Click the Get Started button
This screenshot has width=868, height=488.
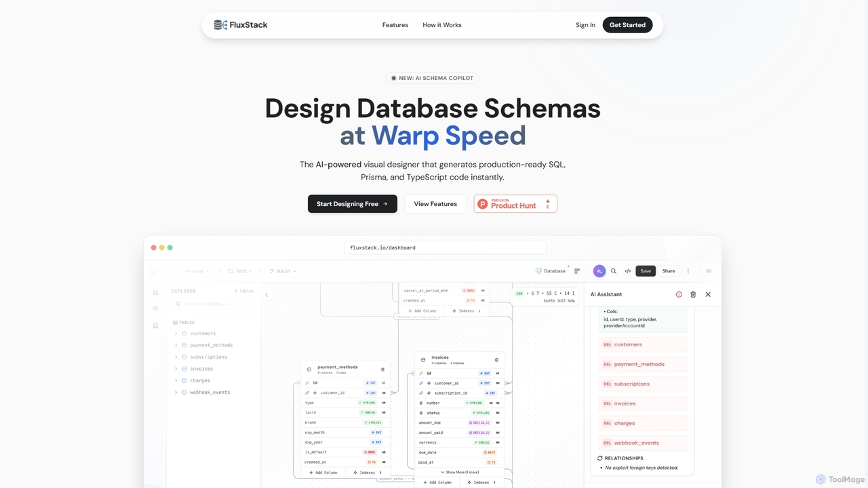[x=627, y=25]
